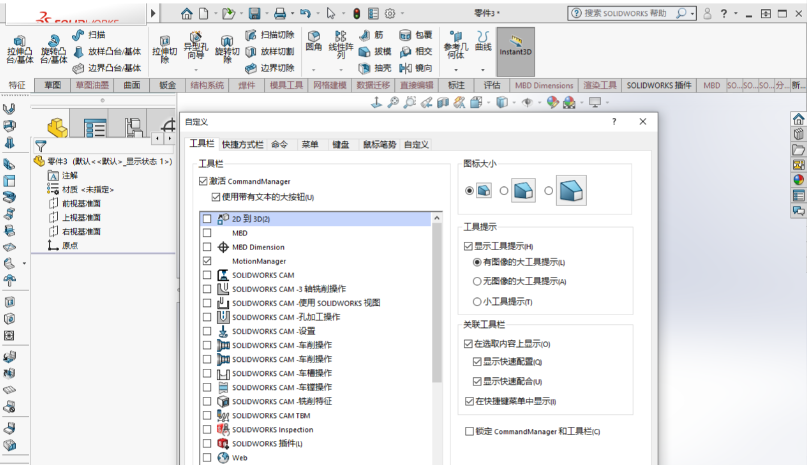The height and width of the screenshot is (465, 807).
Task: Open the dropdown arrow next to undo icon
Action: pos(318,13)
